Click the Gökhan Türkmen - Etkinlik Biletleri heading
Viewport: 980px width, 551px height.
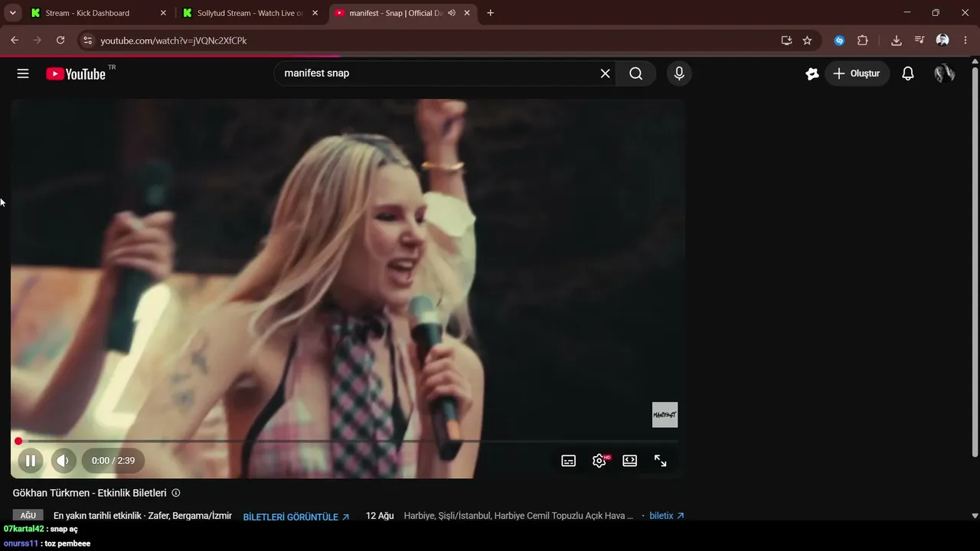coord(90,493)
